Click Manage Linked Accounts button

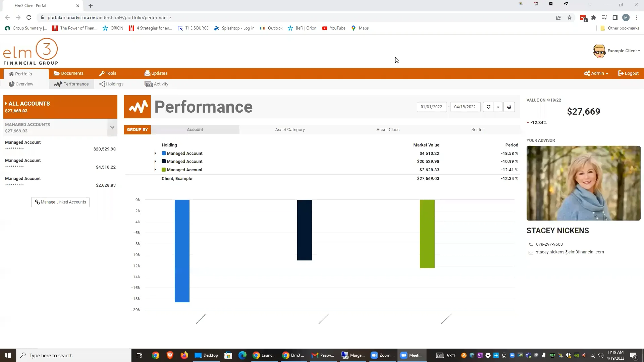click(60, 202)
